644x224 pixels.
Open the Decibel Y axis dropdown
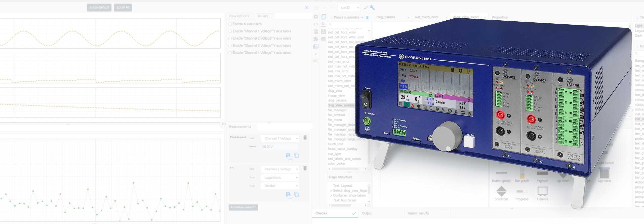[280, 186]
